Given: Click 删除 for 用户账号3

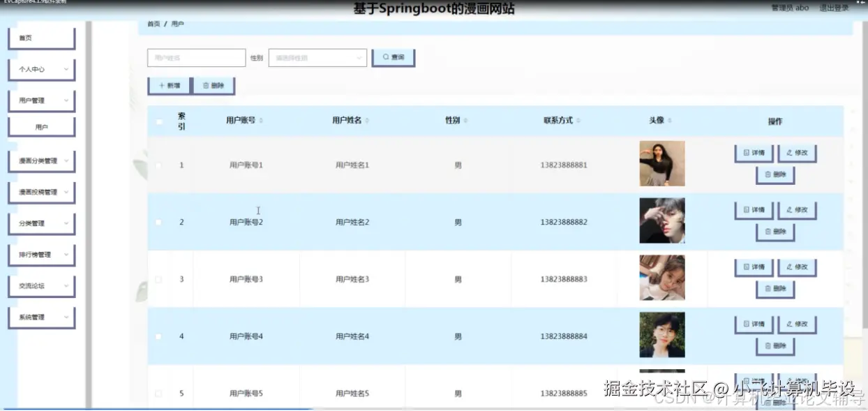Looking at the screenshot, I should (x=775, y=289).
